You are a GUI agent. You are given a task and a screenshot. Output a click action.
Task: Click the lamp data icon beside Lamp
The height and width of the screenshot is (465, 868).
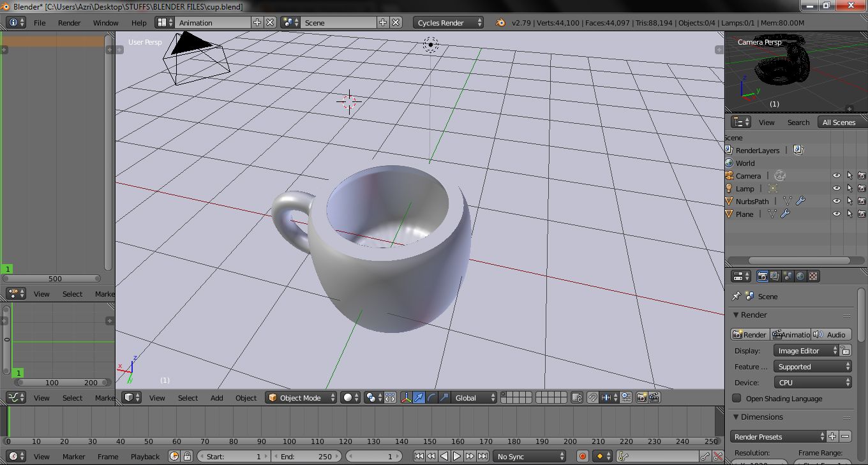(773, 188)
